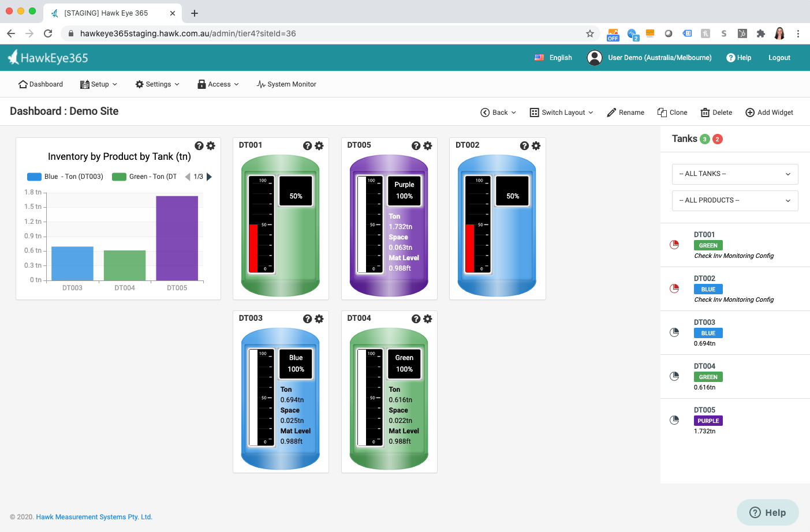Expand the Setup menu

[x=99, y=84]
